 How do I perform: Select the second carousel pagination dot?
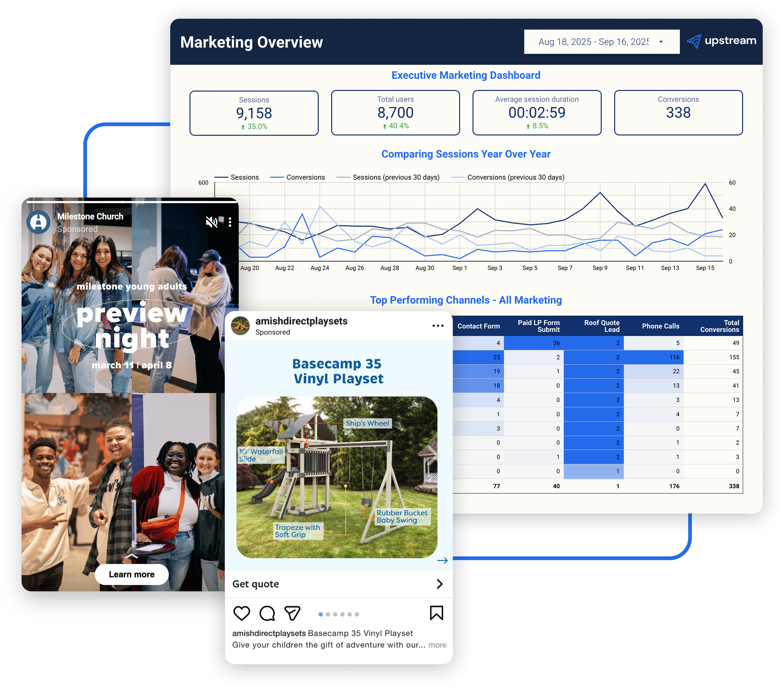pyautogui.click(x=328, y=614)
